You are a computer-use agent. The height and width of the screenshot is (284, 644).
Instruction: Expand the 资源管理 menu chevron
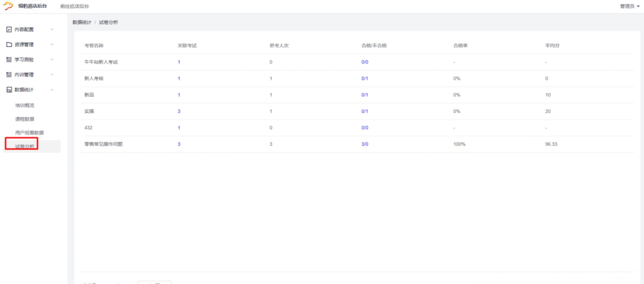point(52,45)
